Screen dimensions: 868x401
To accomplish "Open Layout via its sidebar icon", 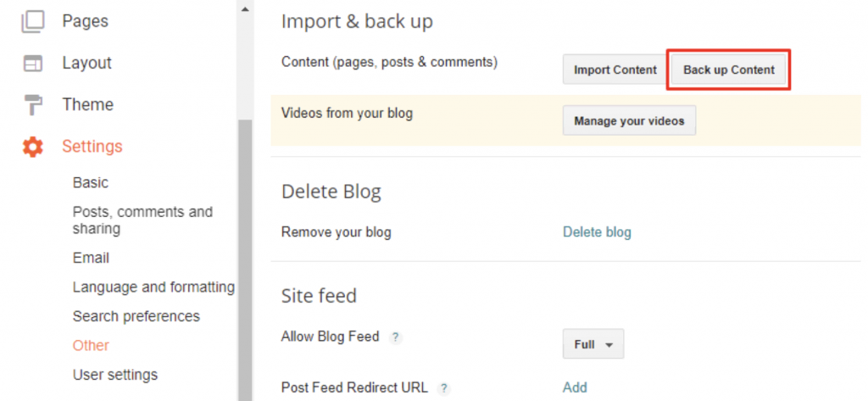I will pos(32,64).
